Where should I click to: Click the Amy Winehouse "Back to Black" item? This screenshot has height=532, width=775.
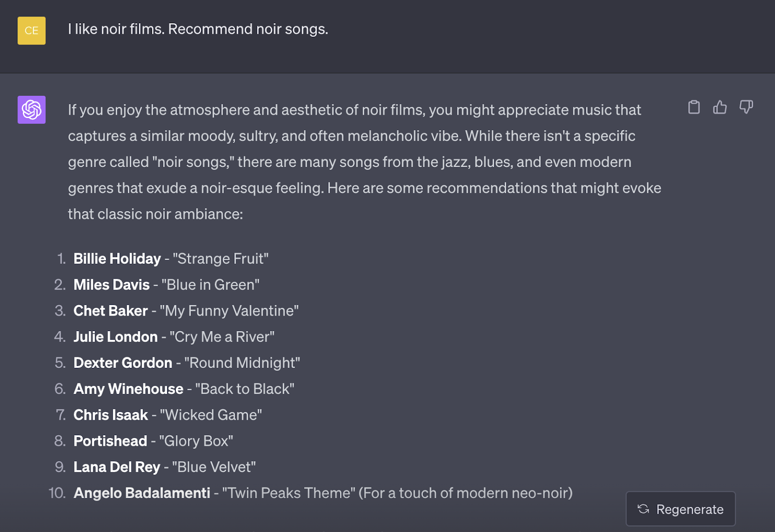coord(184,389)
